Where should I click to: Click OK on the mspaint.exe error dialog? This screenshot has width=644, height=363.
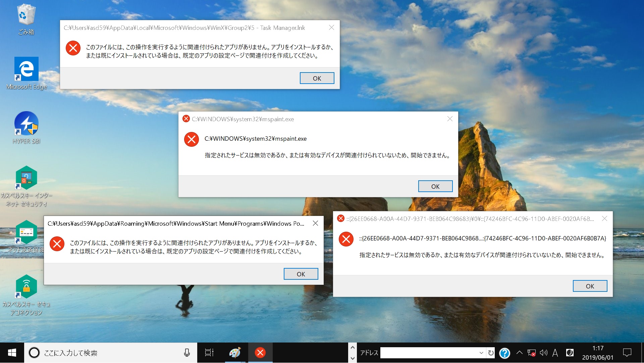tap(435, 186)
